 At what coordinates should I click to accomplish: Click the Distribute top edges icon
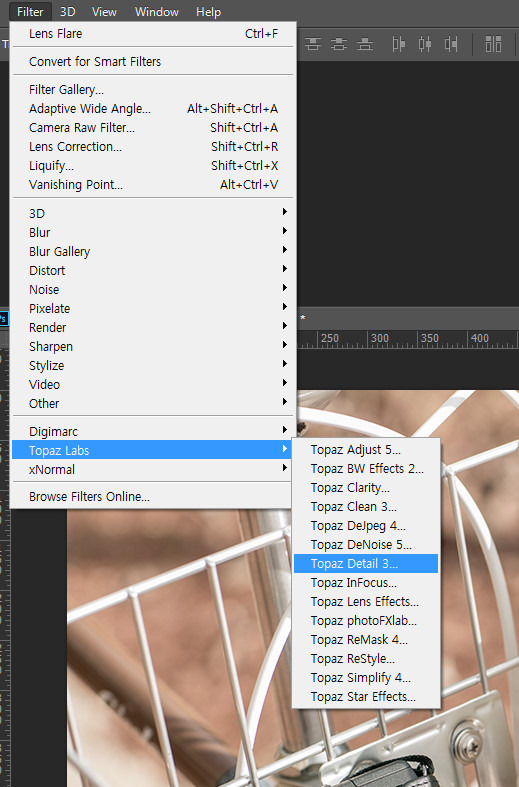click(x=313, y=44)
